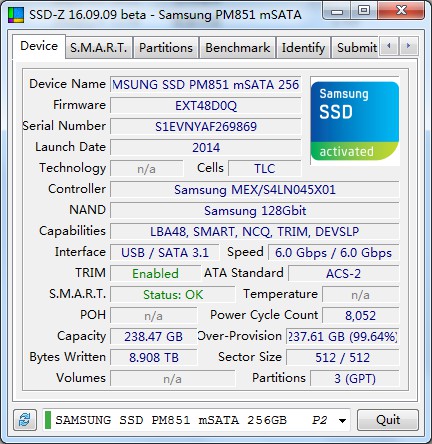Click the firmware value EXT48D0Q

[206, 106]
